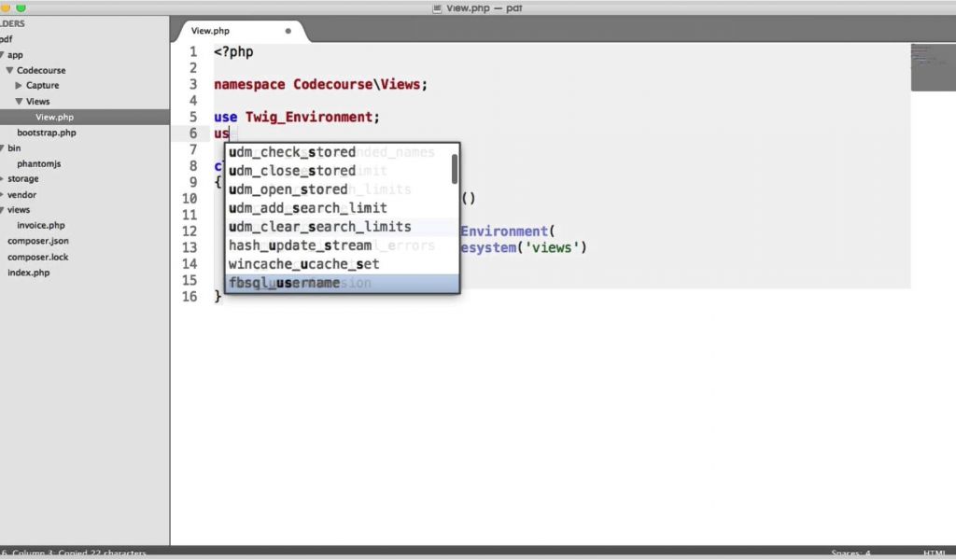
Task: Select the Capture folder label
Action: click(x=42, y=85)
